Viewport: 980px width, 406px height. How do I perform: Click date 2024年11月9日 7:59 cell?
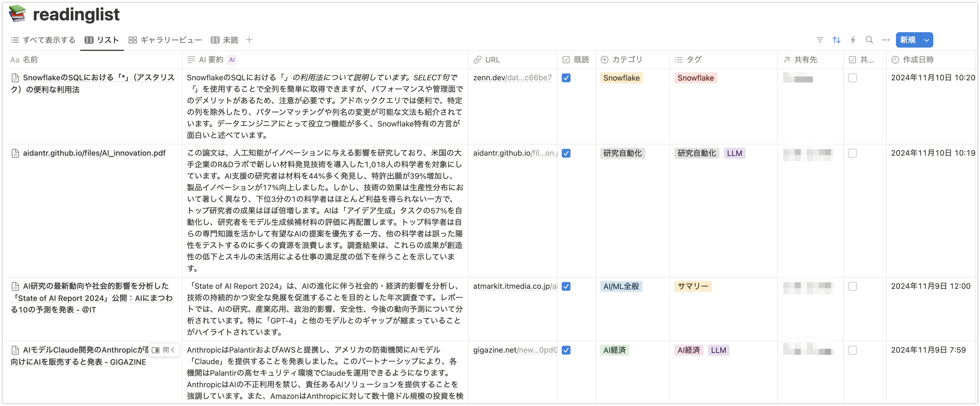(x=928, y=350)
